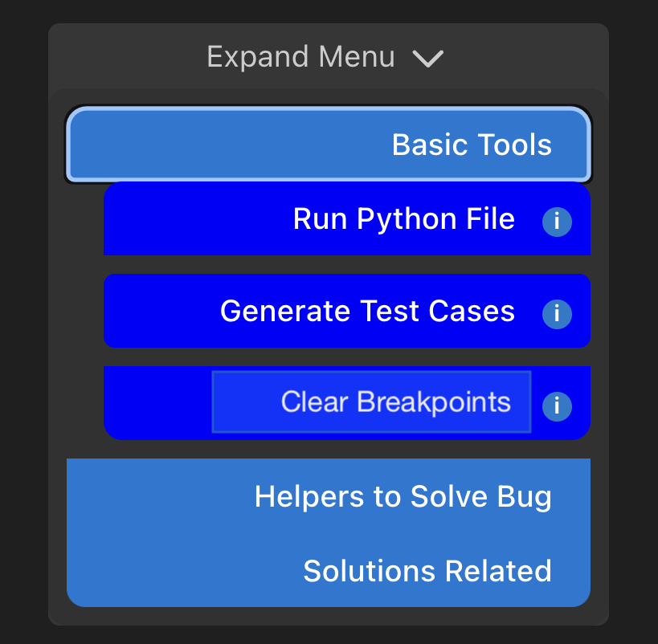Expand the Helpers to Solve Bug section
Image resolution: width=658 pixels, height=644 pixels.
tap(328, 497)
